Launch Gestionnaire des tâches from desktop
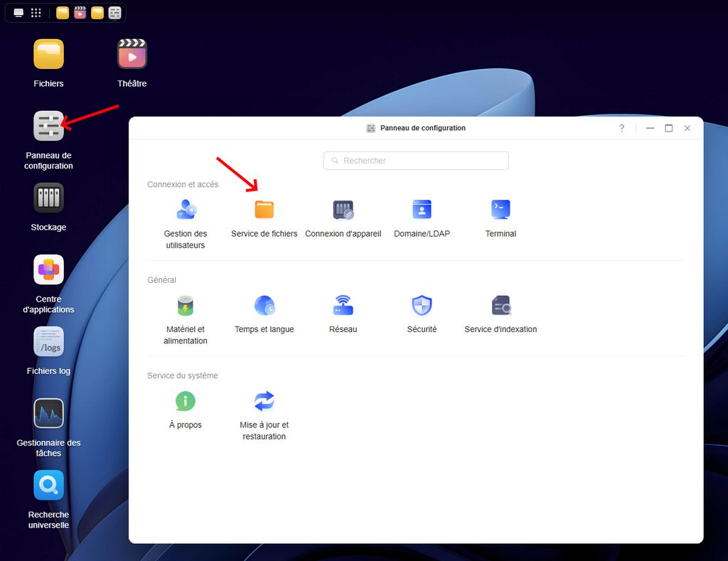728x561 pixels. click(x=48, y=414)
